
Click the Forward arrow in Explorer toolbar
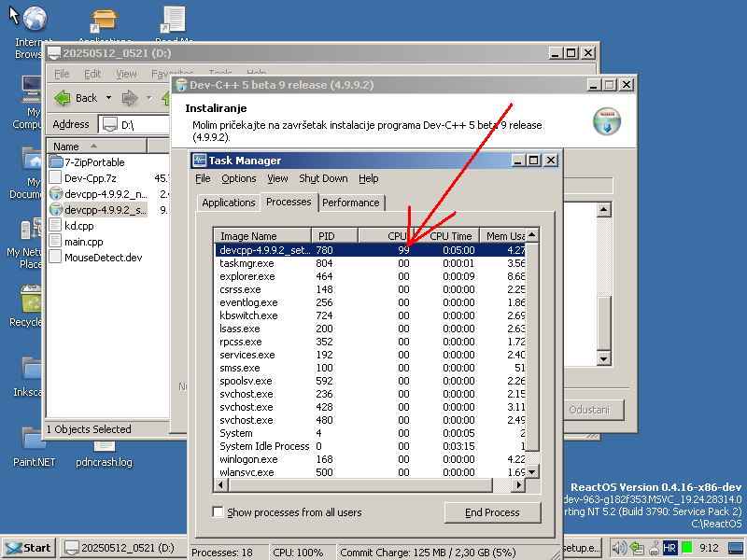pos(130,98)
